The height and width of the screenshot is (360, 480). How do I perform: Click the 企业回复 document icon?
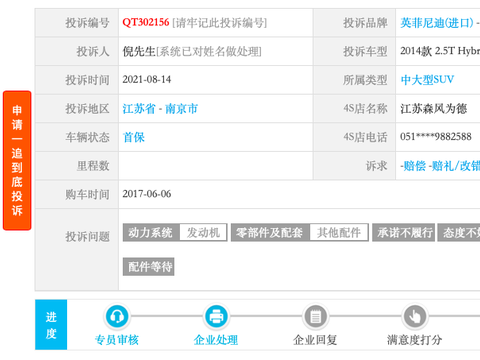coord(315,316)
